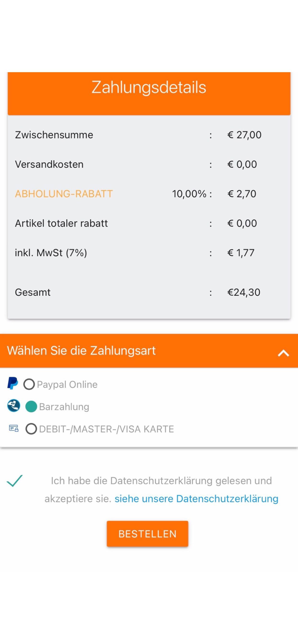Select the Paypal Online radio button

tap(29, 384)
